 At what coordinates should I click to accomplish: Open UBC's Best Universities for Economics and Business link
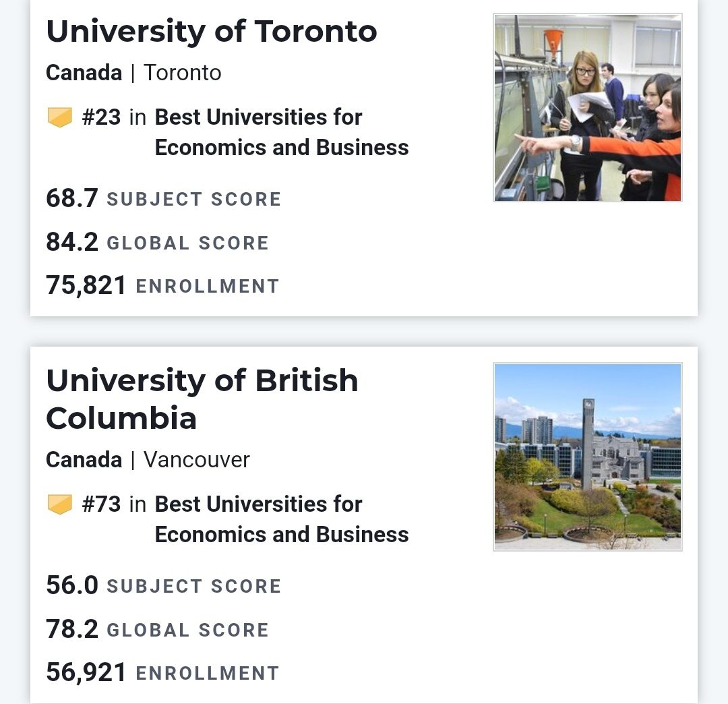click(281, 519)
